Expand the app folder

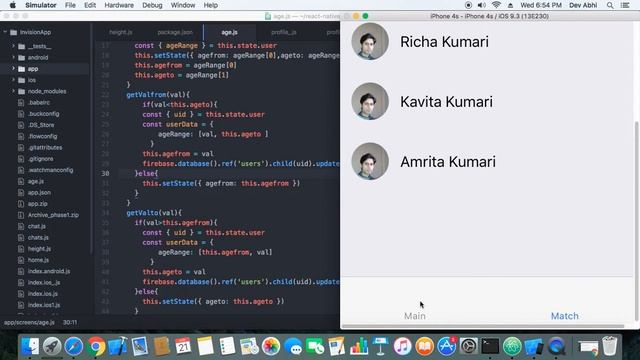tap(13, 69)
